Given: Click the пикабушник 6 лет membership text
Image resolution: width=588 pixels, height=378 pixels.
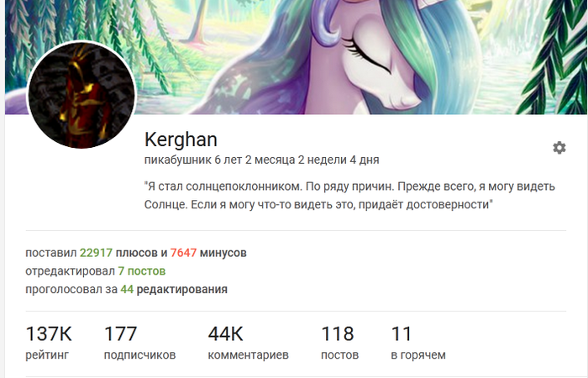Looking at the screenshot, I should point(262,160).
